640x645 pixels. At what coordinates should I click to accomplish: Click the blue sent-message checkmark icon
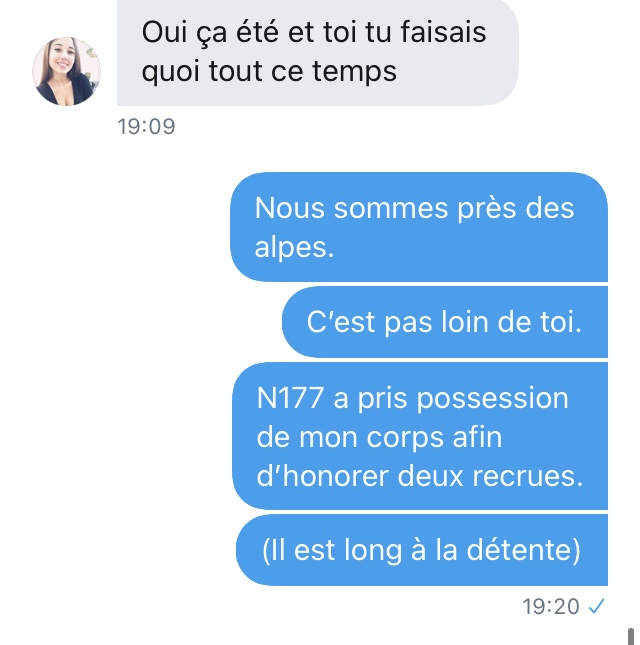click(596, 606)
